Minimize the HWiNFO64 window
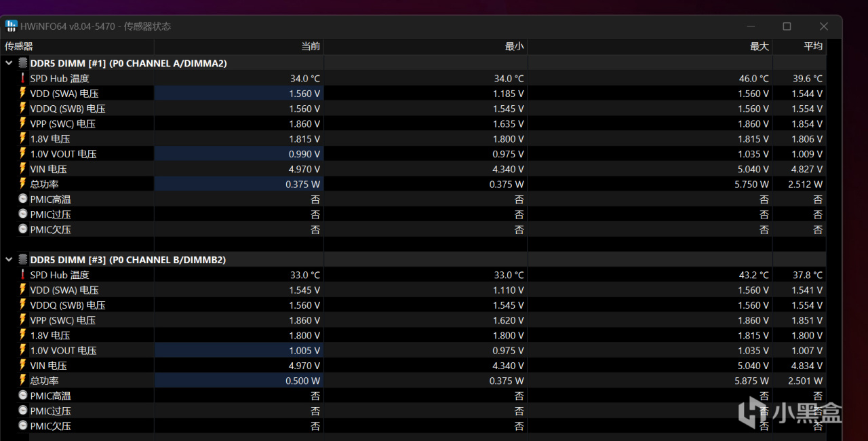This screenshot has height=441, width=868. (x=751, y=26)
